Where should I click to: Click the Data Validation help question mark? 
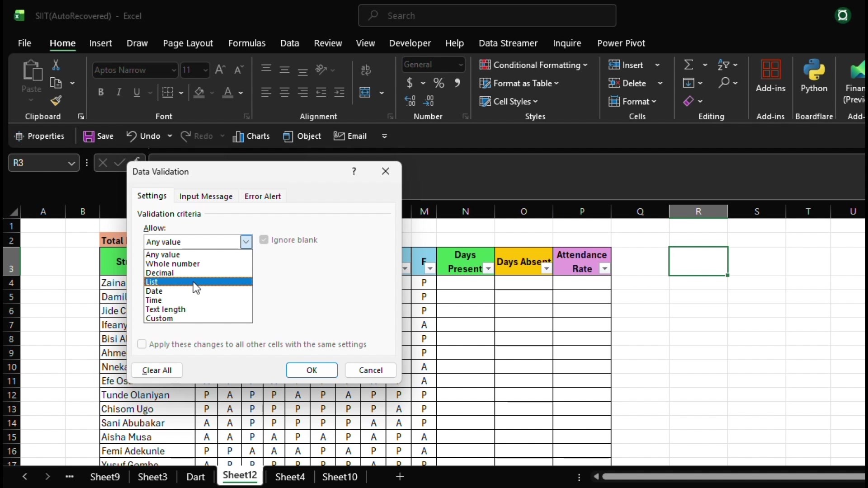(x=354, y=171)
